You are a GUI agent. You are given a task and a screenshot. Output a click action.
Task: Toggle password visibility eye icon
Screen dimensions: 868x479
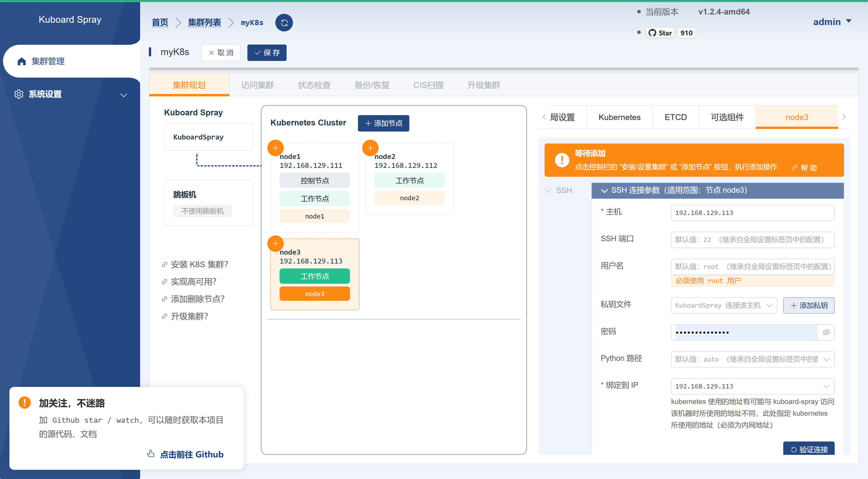click(826, 332)
